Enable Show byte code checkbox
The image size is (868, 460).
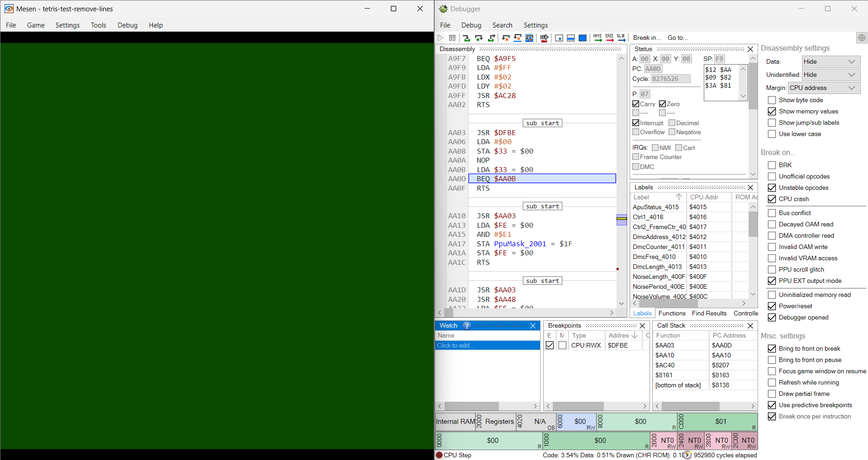(x=772, y=100)
